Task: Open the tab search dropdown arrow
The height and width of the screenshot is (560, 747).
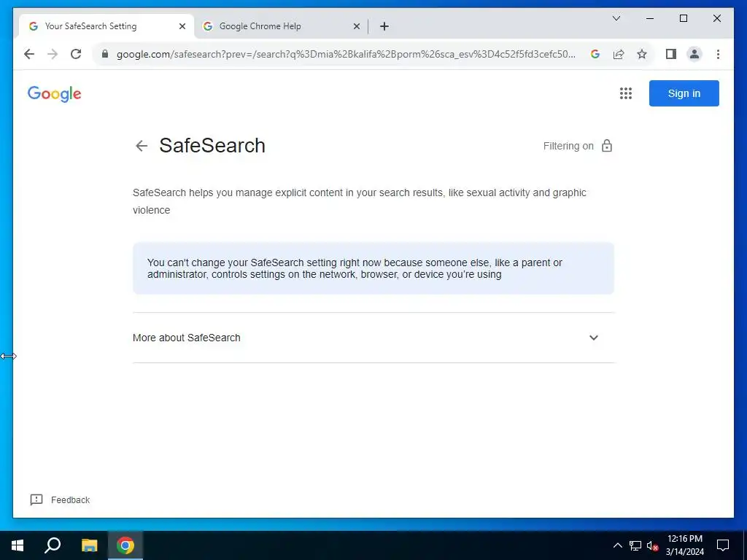Action: pyautogui.click(x=616, y=18)
